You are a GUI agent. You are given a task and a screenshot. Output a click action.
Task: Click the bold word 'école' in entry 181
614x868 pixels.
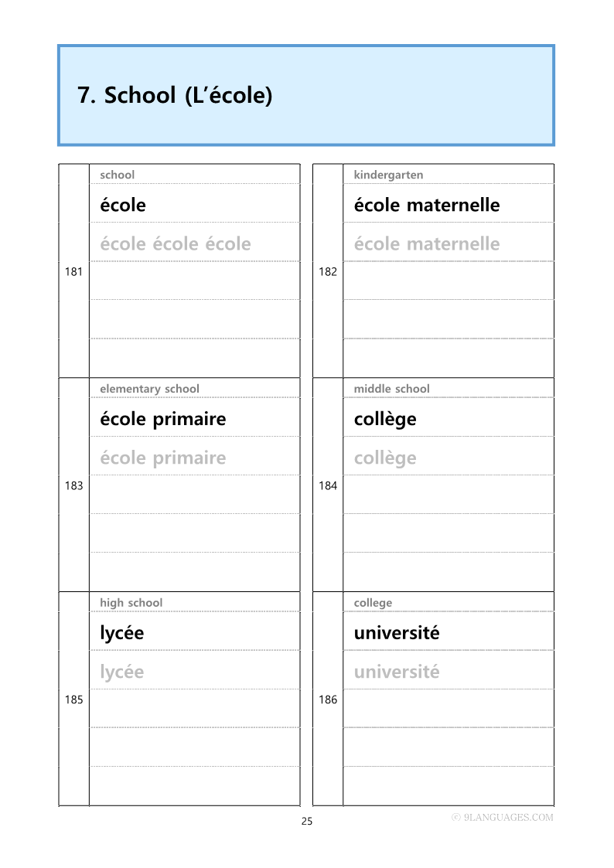click(123, 206)
